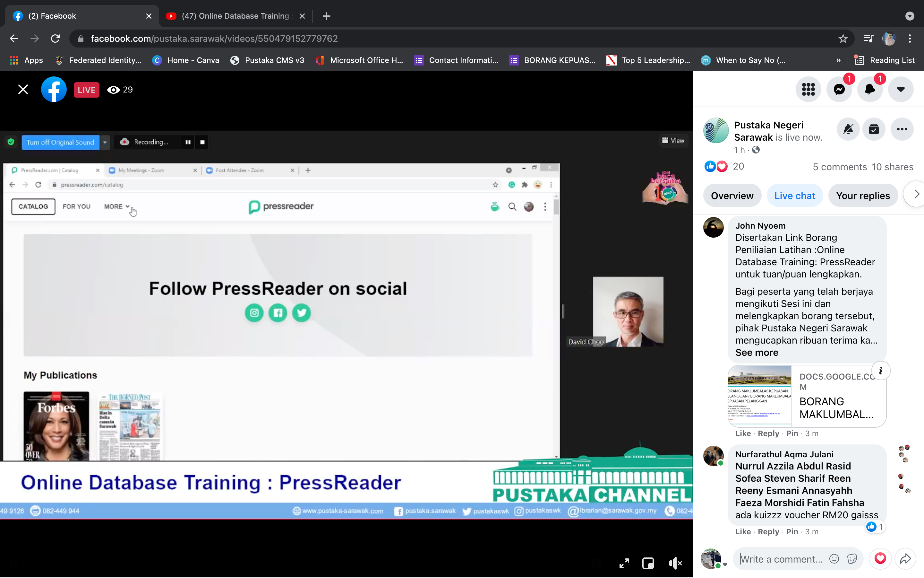Screen dimensions: 924x578
Task: Open the Apps bookmark shortcut
Action: 26,60
